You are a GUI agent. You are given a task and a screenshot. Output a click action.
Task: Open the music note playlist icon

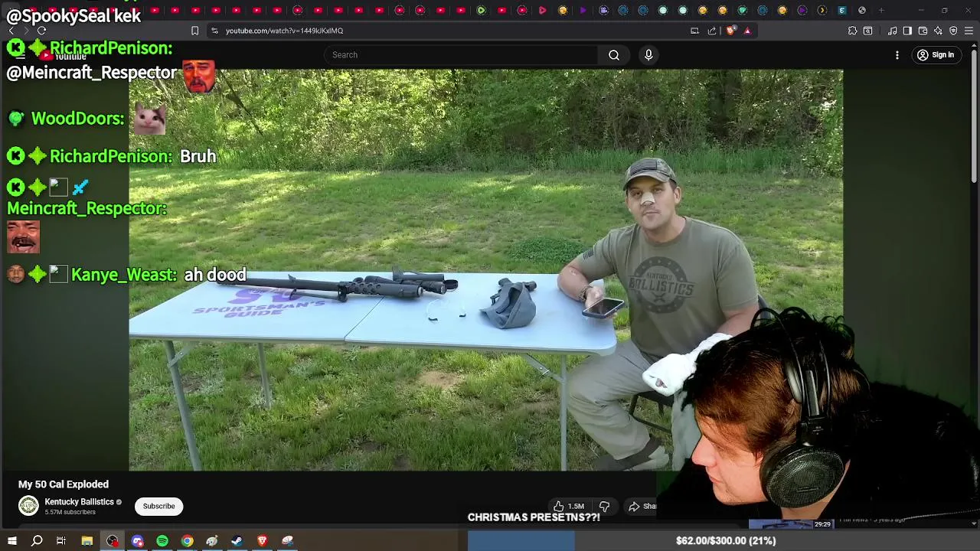892,31
